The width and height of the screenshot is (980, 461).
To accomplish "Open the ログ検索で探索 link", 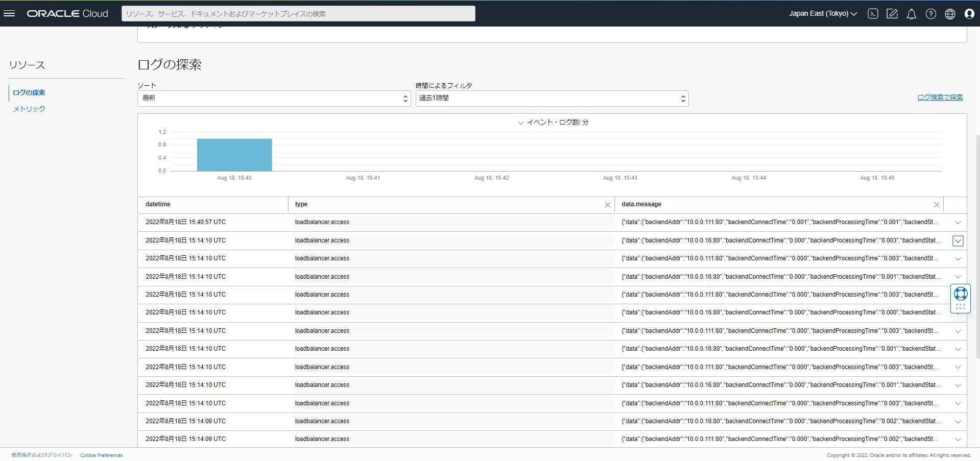I will (x=940, y=97).
